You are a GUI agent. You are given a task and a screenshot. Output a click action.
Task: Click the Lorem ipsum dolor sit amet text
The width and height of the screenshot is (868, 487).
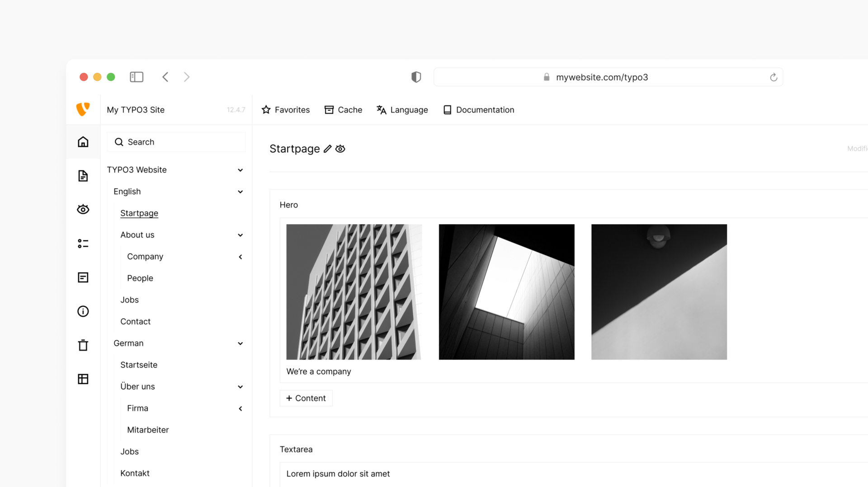click(x=338, y=474)
